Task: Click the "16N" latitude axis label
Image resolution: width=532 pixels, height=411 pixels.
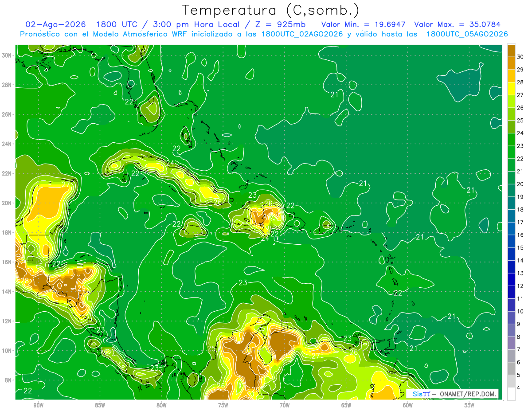Action: 8,262
